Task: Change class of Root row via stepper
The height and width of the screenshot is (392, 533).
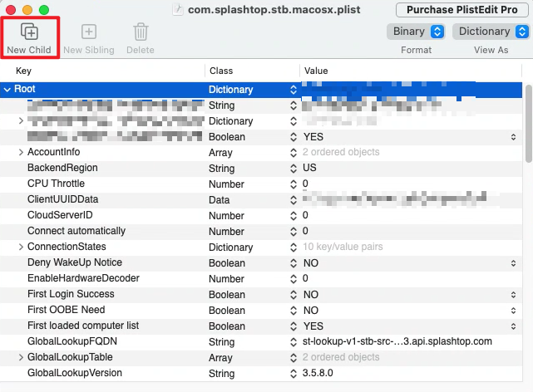Action: click(x=294, y=90)
